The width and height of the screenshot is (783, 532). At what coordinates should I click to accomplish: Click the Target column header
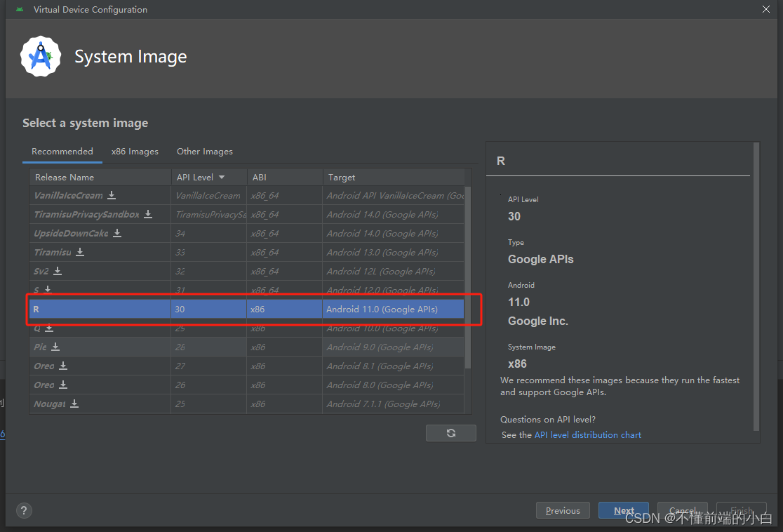(x=394, y=178)
